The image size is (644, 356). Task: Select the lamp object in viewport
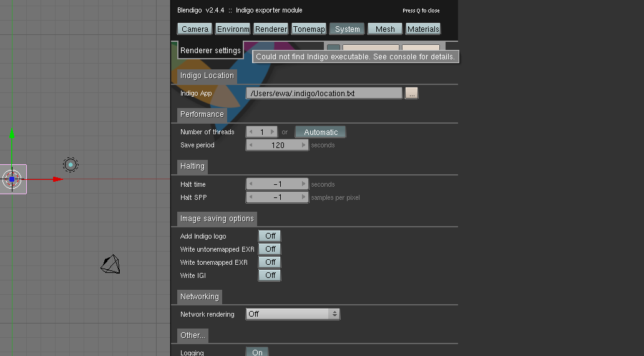[71, 165]
